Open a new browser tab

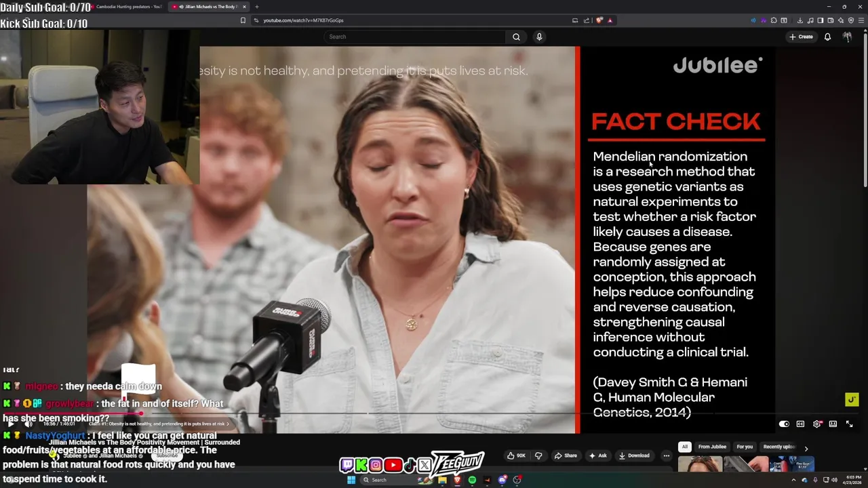click(256, 7)
